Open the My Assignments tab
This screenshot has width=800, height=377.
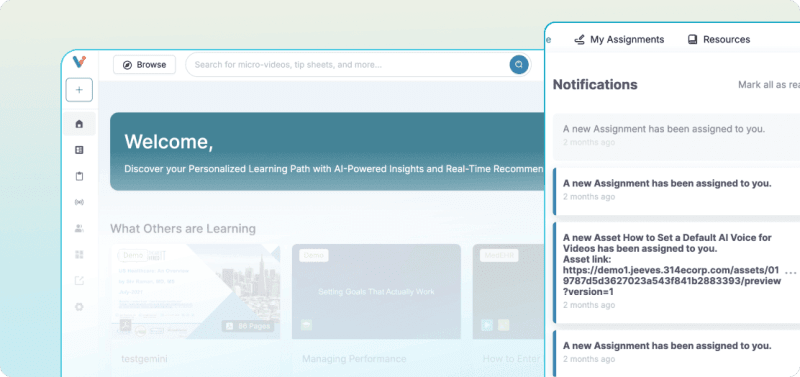[x=619, y=40]
